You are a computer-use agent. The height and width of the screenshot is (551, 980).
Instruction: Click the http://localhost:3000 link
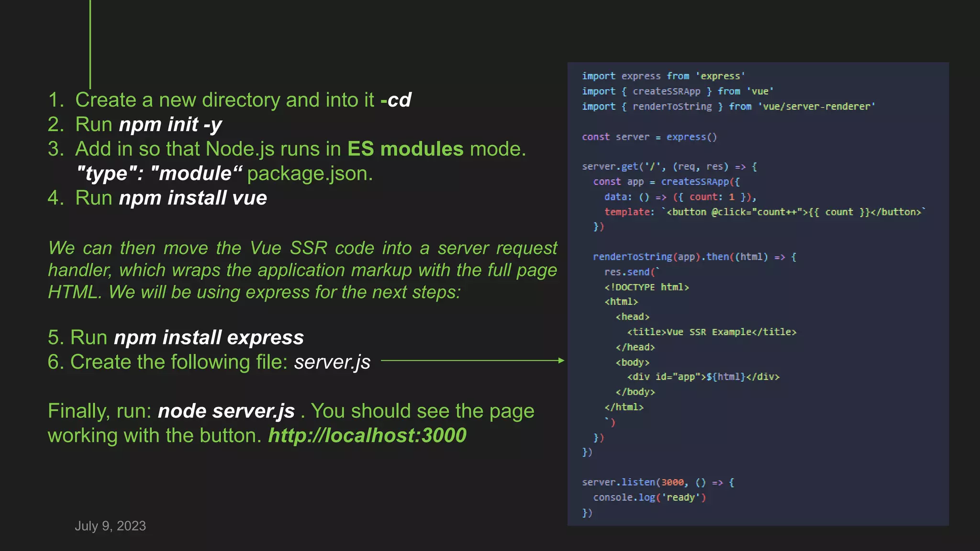[x=367, y=435]
